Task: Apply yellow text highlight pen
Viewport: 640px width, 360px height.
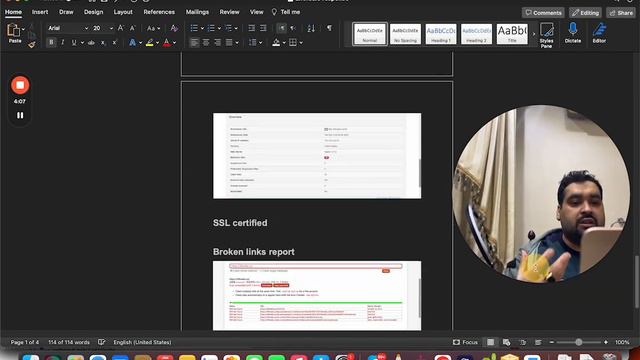Action: click(x=150, y=42)
